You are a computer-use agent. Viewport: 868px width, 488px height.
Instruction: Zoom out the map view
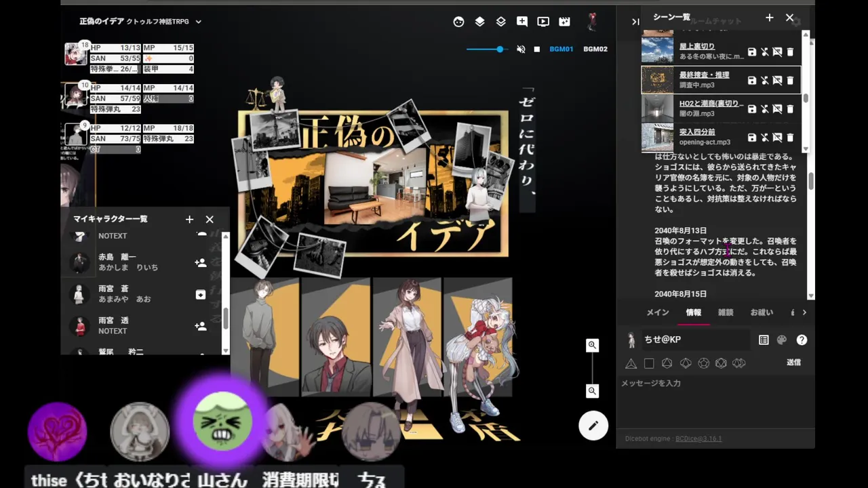592,391
